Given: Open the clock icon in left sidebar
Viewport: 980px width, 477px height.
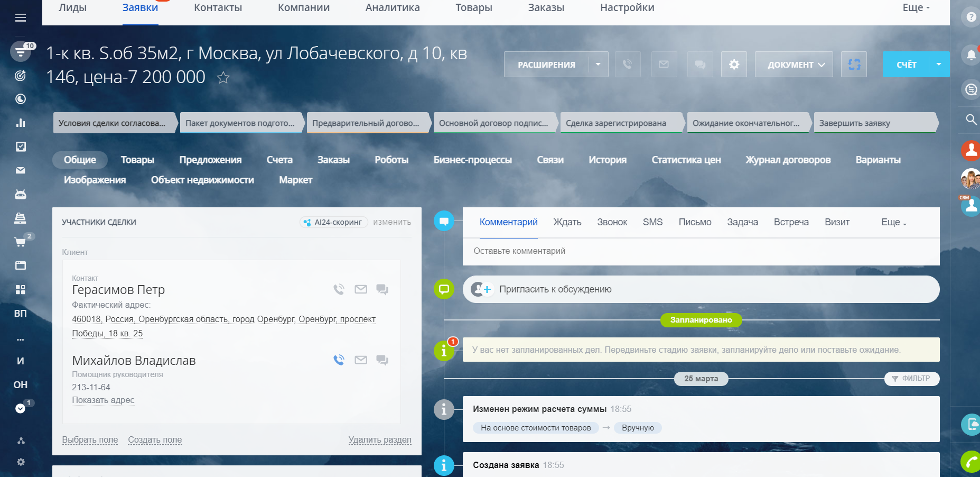Looking at the screenshot, I should click(x=21, y=99).
